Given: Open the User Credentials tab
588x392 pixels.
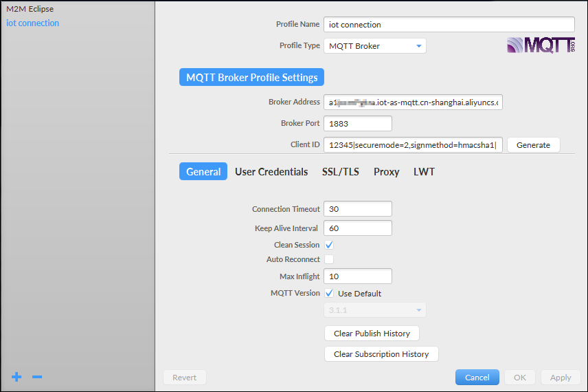Looking at the screenshot, I should coord(271,172).
